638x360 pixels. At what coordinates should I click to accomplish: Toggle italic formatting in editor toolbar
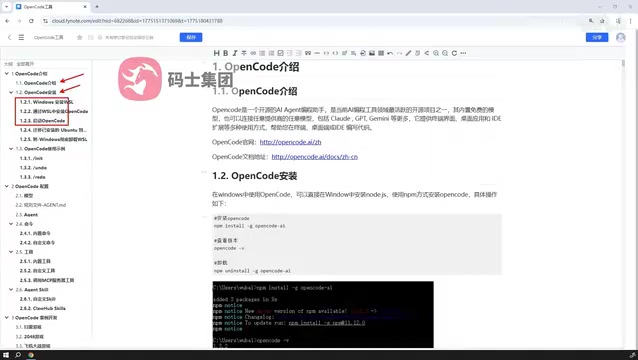coord(235,53)
